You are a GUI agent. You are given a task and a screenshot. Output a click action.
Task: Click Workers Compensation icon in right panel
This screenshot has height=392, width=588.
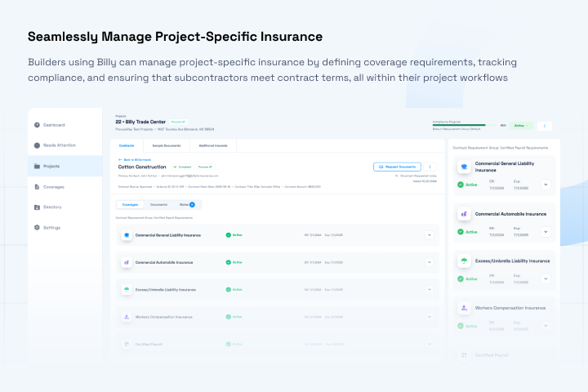pyautogui.click(x=464, y=308)
